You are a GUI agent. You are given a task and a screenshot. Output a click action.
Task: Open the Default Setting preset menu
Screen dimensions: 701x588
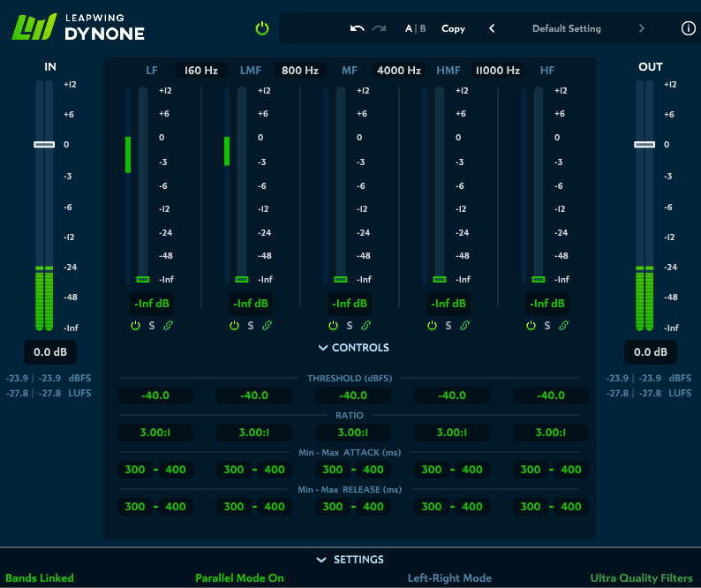pos(567,28)
